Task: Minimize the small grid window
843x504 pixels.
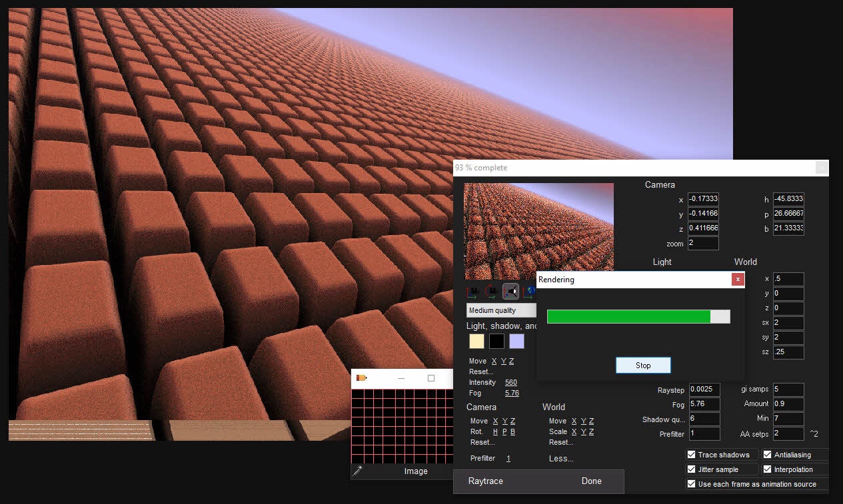Action: pyautogui.click(x=401, y=378)
